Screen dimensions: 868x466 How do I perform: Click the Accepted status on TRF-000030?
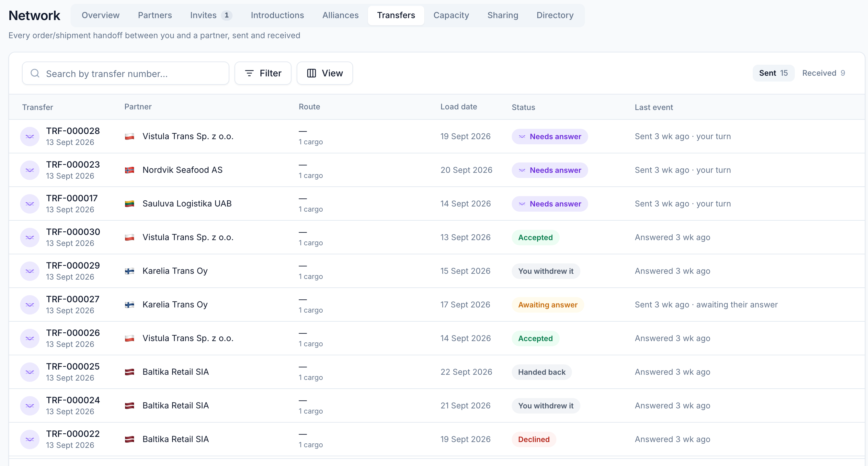point(535,238)
